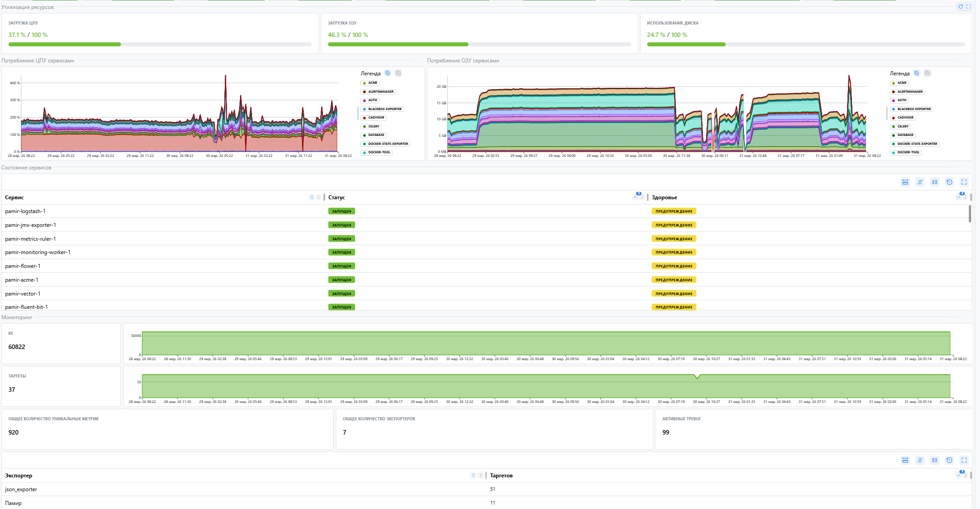Click columns layout icon above services table

pyautogui.click(x=935, y=182)
